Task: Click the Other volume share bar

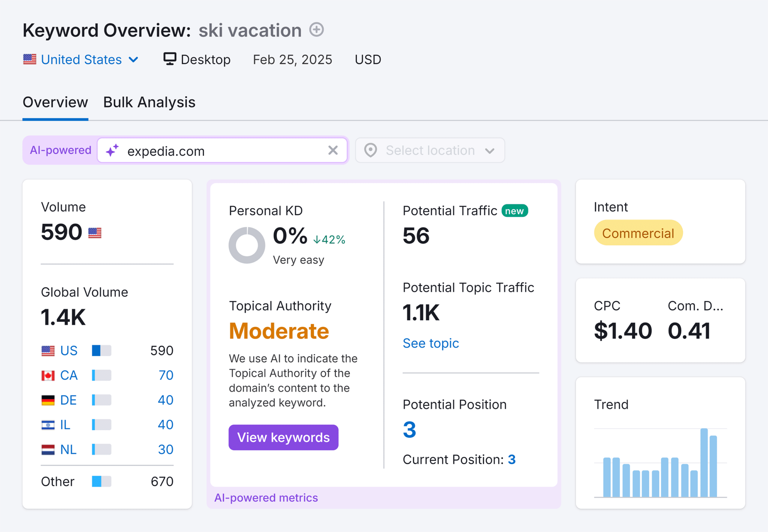Action: [x=101, y=481]
